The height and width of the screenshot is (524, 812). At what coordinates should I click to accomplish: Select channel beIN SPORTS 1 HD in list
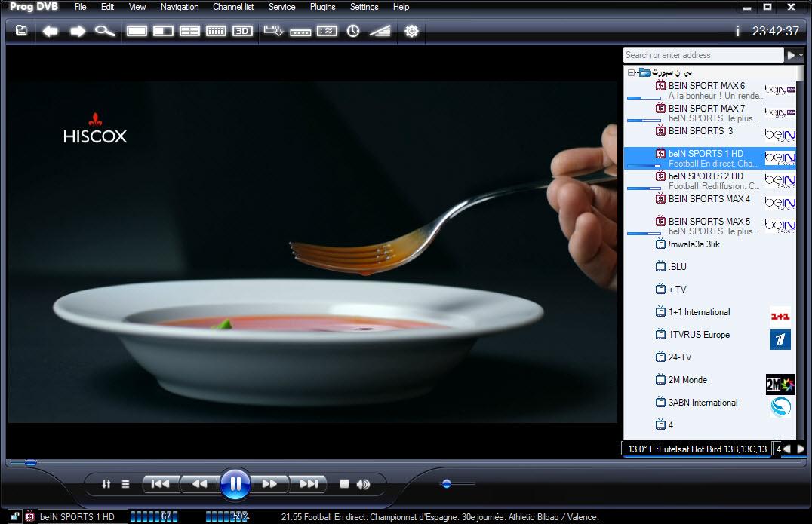tap(709, 158)
